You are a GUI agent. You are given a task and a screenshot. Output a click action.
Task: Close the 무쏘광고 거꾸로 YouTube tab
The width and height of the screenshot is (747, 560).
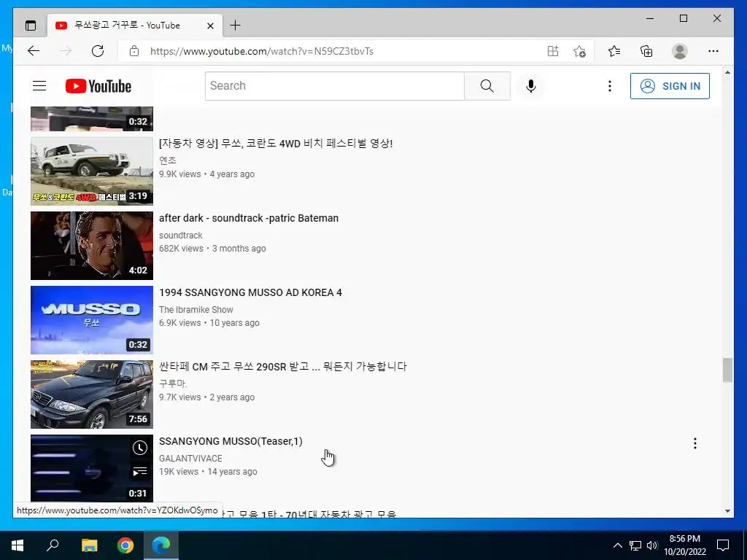click(210, 26)
